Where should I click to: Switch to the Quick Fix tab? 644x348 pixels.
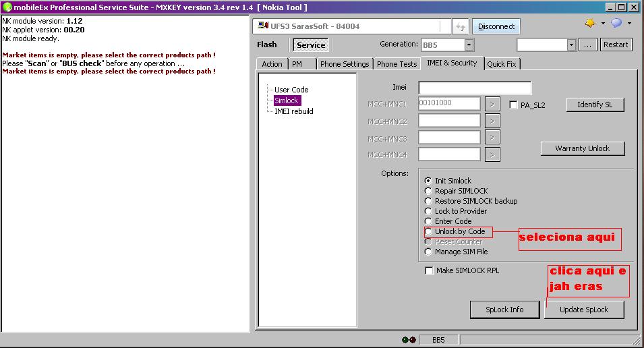502,64
